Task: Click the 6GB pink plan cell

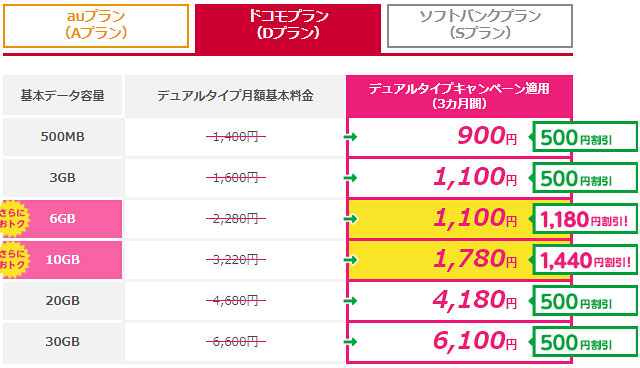Action: tap(62, 219)
